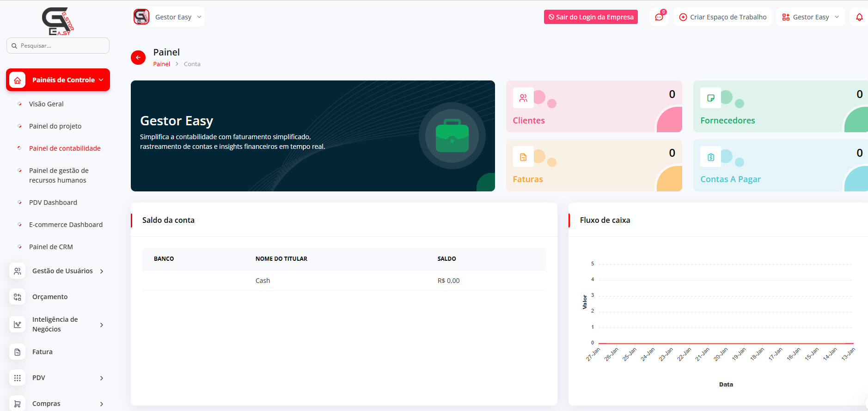Viewport: 868px width, 411px height.
Task: Open the chat messages icon
Action: click(659, 17)
